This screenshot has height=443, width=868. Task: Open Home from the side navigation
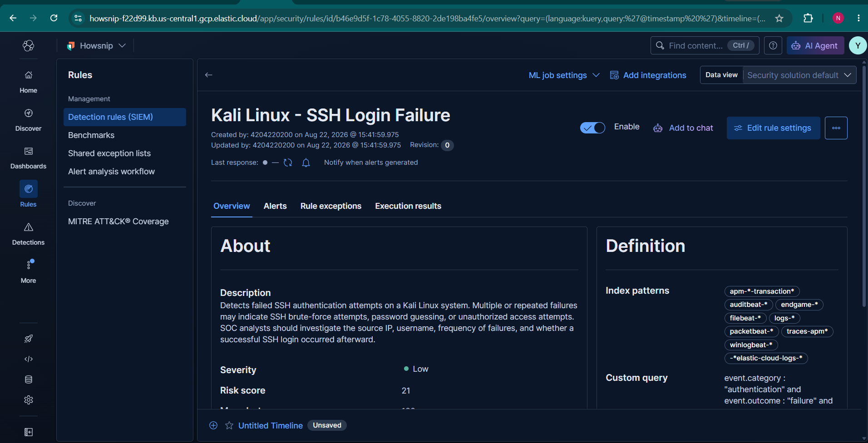point(28,82)
